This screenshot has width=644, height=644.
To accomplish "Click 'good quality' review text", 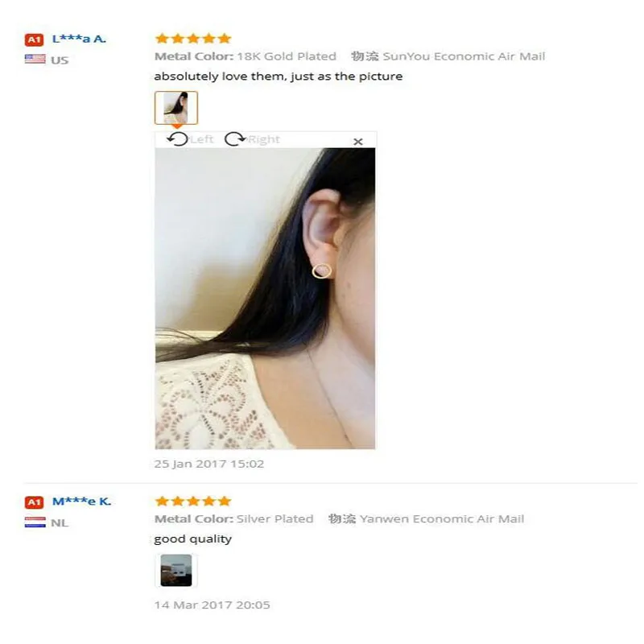I will 193,539.
